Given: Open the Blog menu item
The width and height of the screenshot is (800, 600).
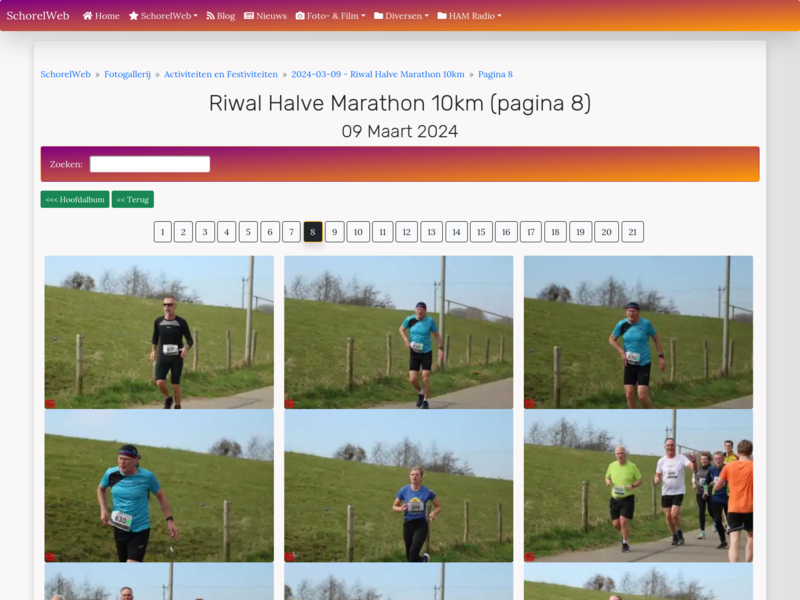Looking at the screenshot, I should click(221, 16).
